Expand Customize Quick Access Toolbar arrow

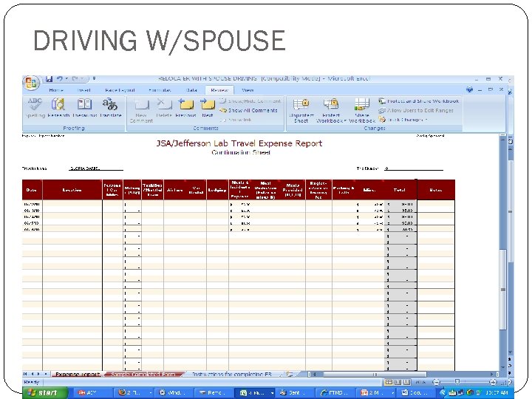point(94,79)
